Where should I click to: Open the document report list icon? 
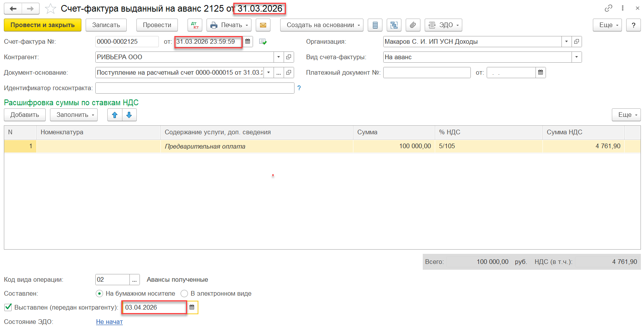tap(375, 25)
